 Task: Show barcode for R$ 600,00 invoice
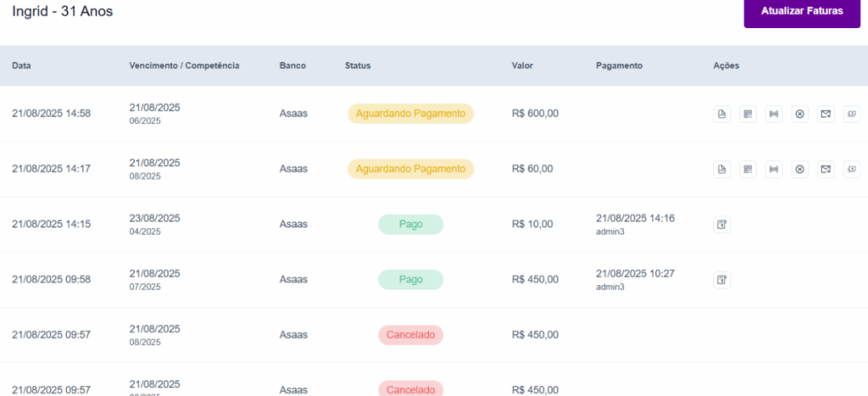pyautogui.click(x=773, y=114)
